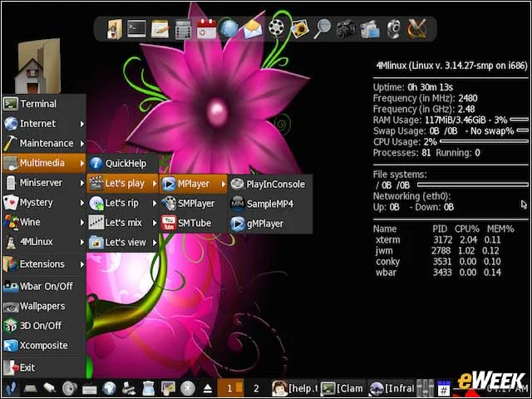Click the magnifying glass search dock icon
The height and width of the screenshot is (399, 532).
(323, 28)
